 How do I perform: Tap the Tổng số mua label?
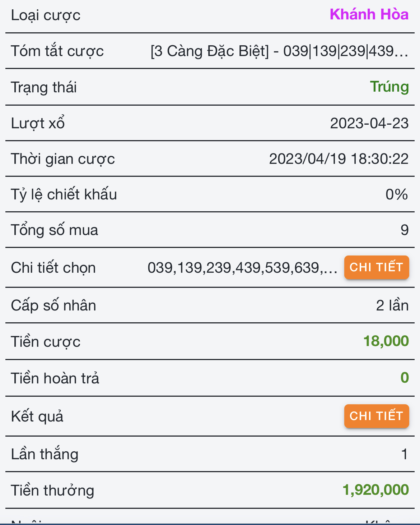(54, 230)
